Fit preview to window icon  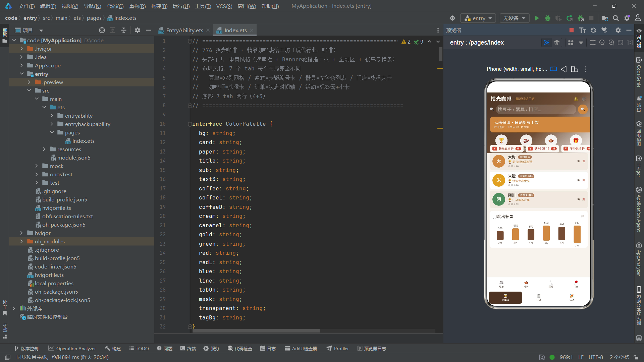pos(621,43)
